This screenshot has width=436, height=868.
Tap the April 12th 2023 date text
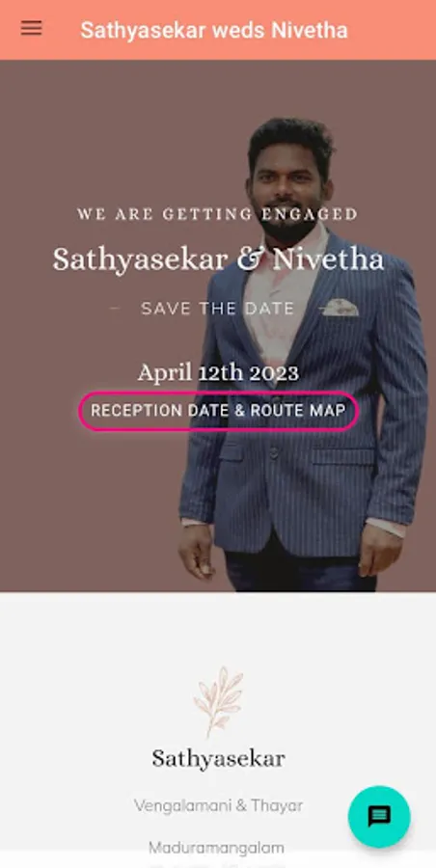[x=218, y=372]
